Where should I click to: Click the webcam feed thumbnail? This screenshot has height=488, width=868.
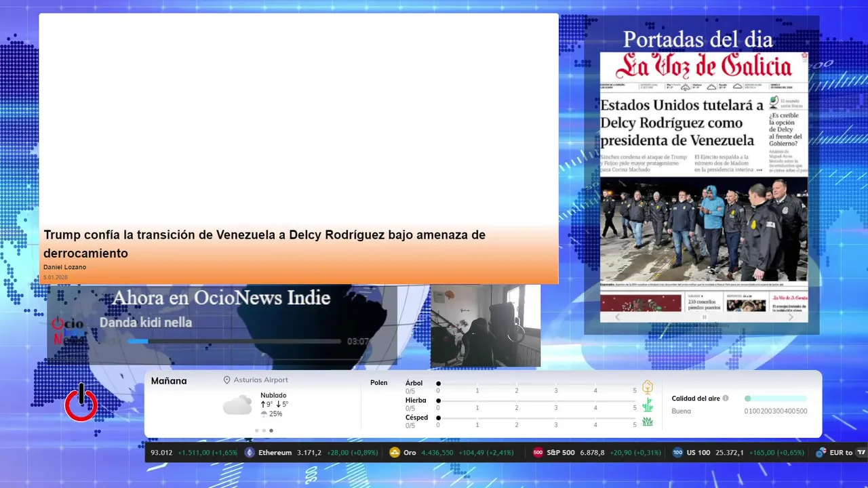pyautogui.click(x=486, y=326)
